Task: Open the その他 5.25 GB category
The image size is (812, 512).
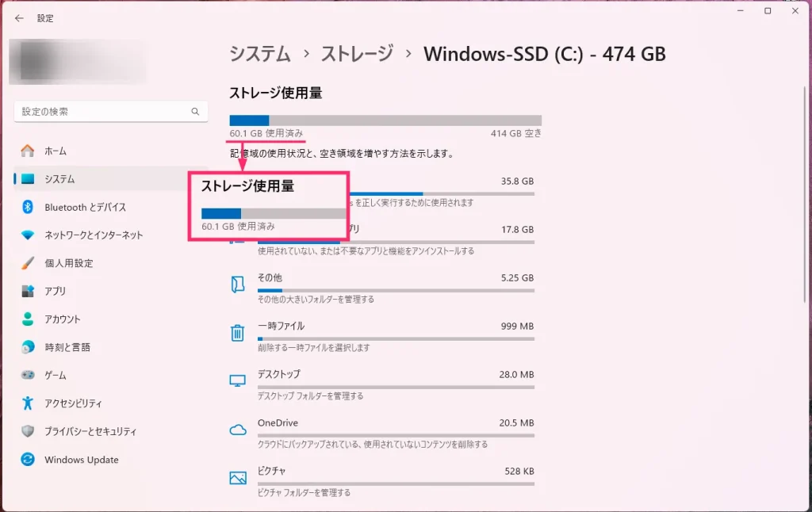Action: (383, 288)
